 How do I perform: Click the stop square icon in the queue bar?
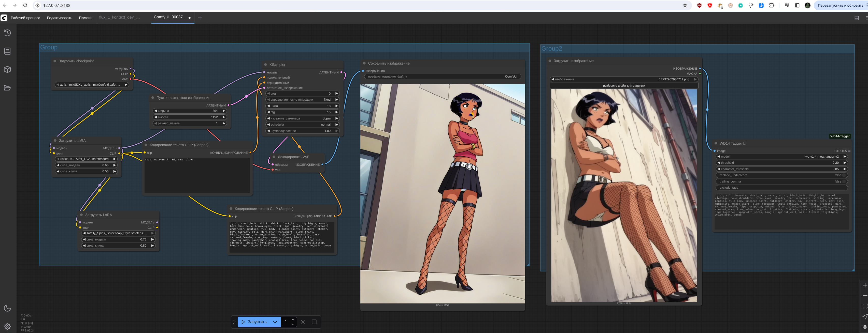click(314, 322)
